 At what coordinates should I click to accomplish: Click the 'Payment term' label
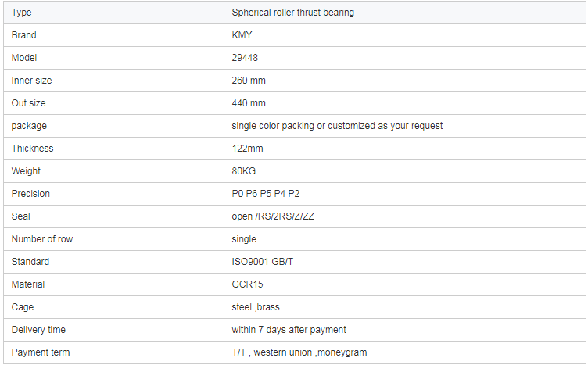click(41, 352)
